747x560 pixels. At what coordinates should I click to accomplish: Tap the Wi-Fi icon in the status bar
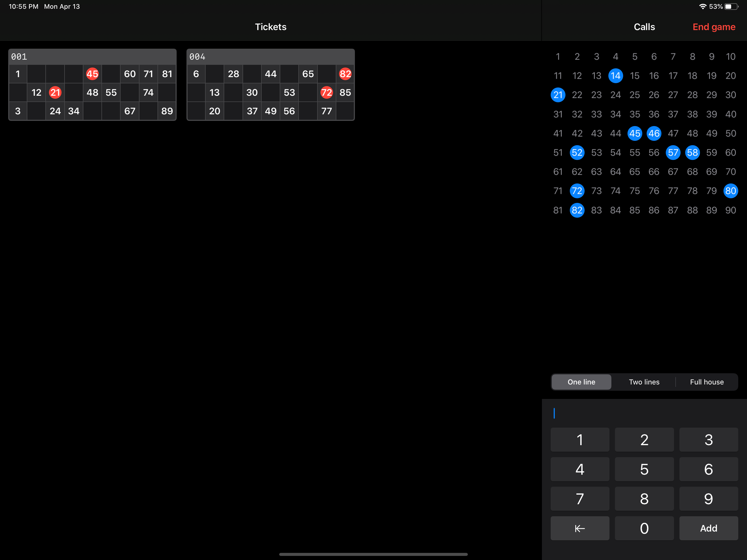tap(703, 7)
